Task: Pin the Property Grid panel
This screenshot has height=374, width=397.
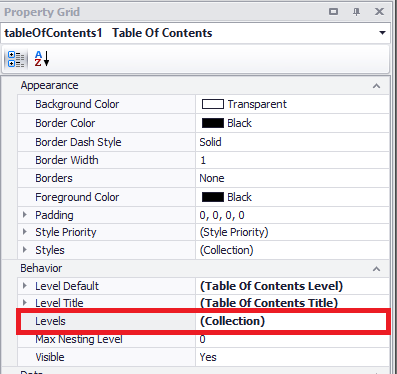Action: pyautogui.click(x=356, y=12)
